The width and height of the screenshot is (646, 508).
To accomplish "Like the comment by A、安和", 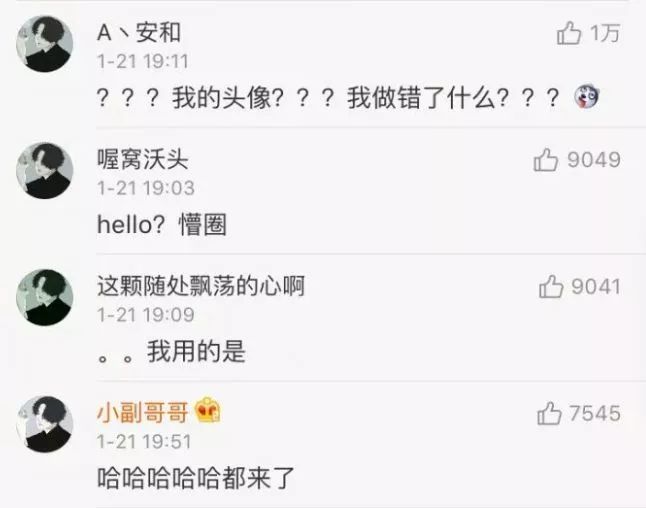I will click(569, 33).
